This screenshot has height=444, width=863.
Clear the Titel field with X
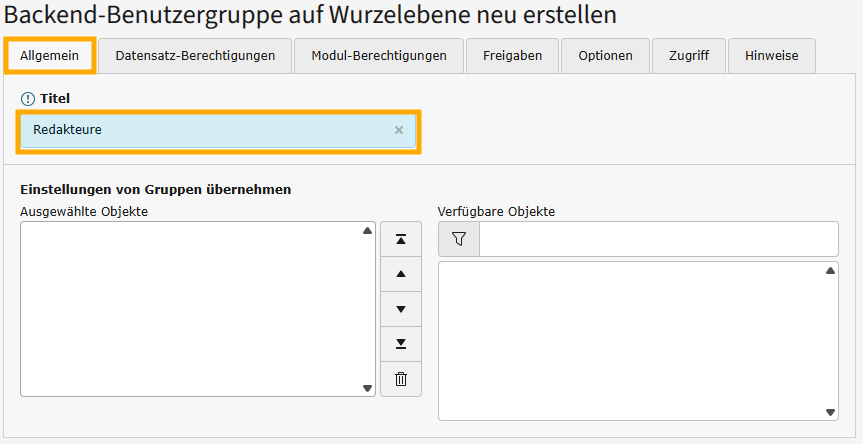click(399, 130)
